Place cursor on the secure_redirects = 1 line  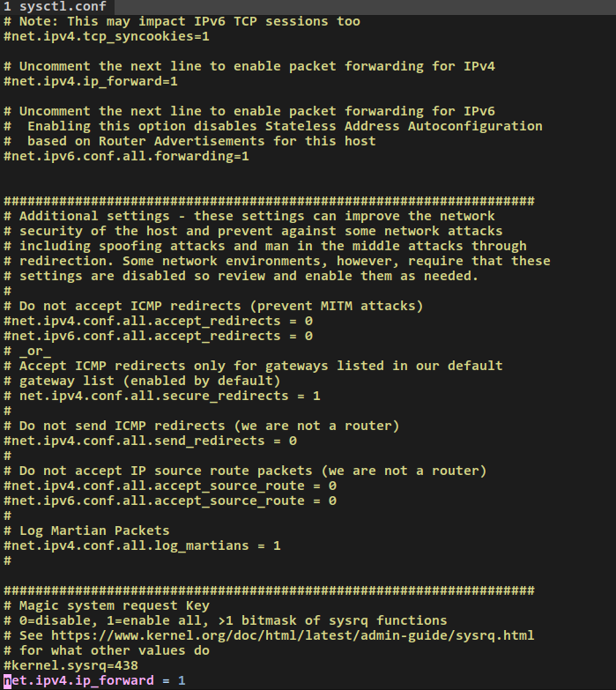(169, 396)
